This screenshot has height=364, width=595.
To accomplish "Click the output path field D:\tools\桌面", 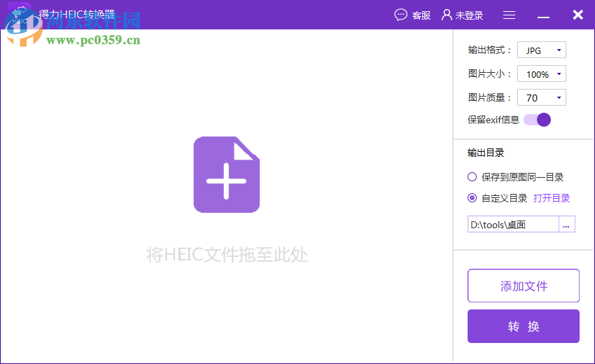I will (513, 224).
